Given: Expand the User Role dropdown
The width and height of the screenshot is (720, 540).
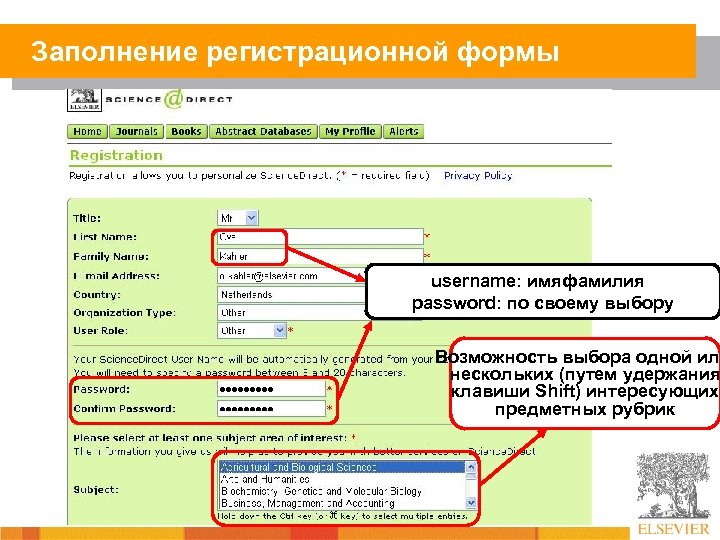Looking at the screenshot, I should (x=252, y=330).
